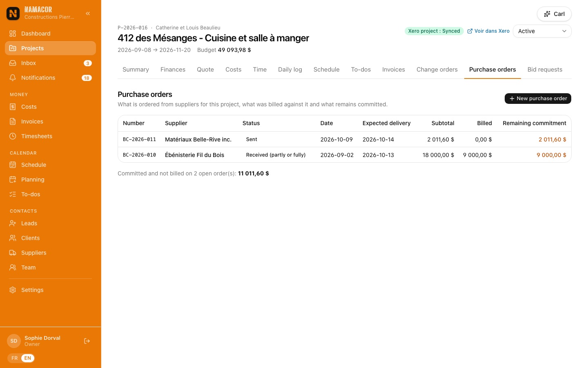Follow the Voir dans Xero link
Image resolution: width=588 pixels, height=368 pixels.
488,31
